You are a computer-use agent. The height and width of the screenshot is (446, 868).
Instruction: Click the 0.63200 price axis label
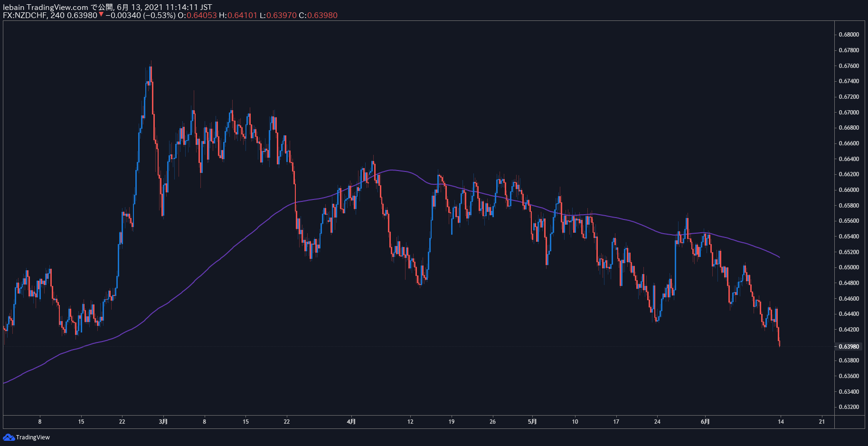849,407
